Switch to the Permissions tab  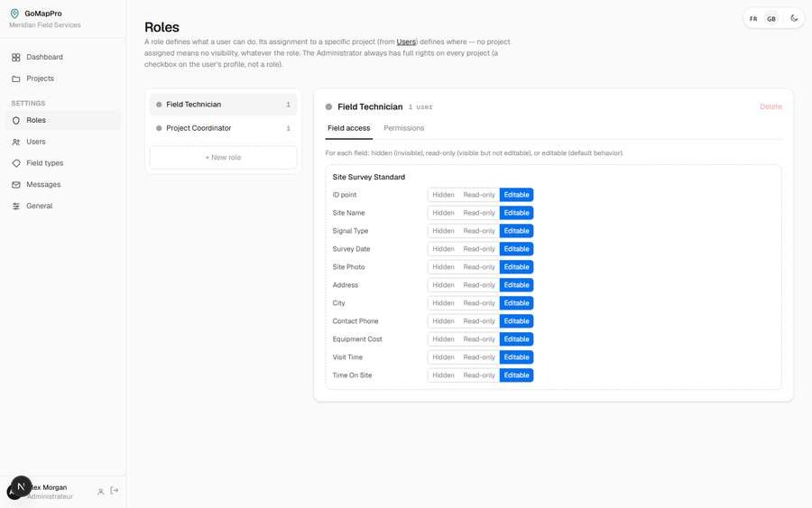click(404, 128)
